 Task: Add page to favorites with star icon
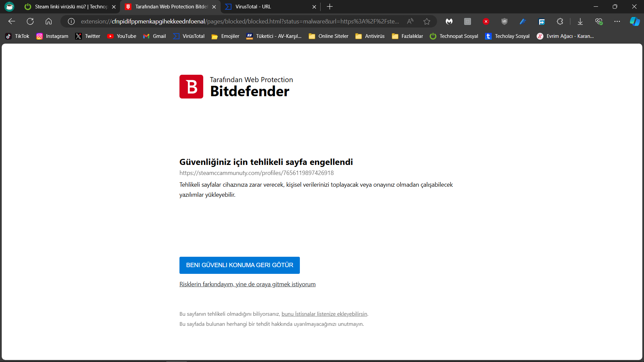pyautogui.click(x=427, y=21)
